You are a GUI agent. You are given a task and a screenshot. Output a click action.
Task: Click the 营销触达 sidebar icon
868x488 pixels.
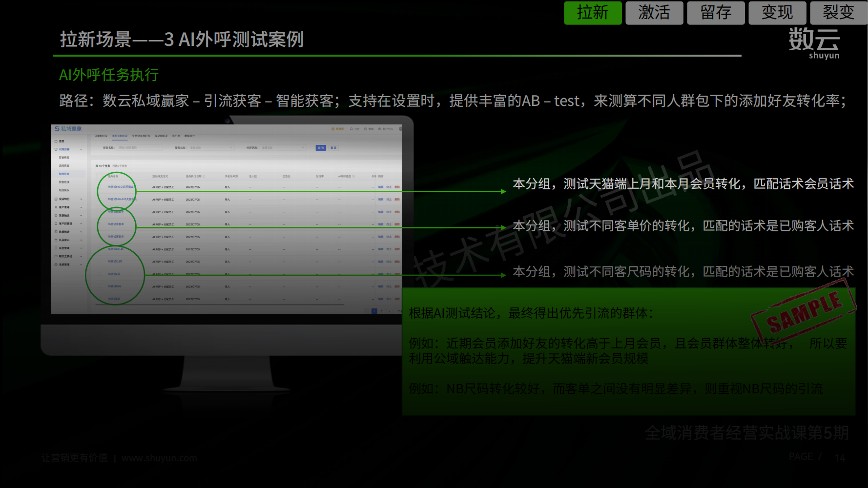coord(56,215)
